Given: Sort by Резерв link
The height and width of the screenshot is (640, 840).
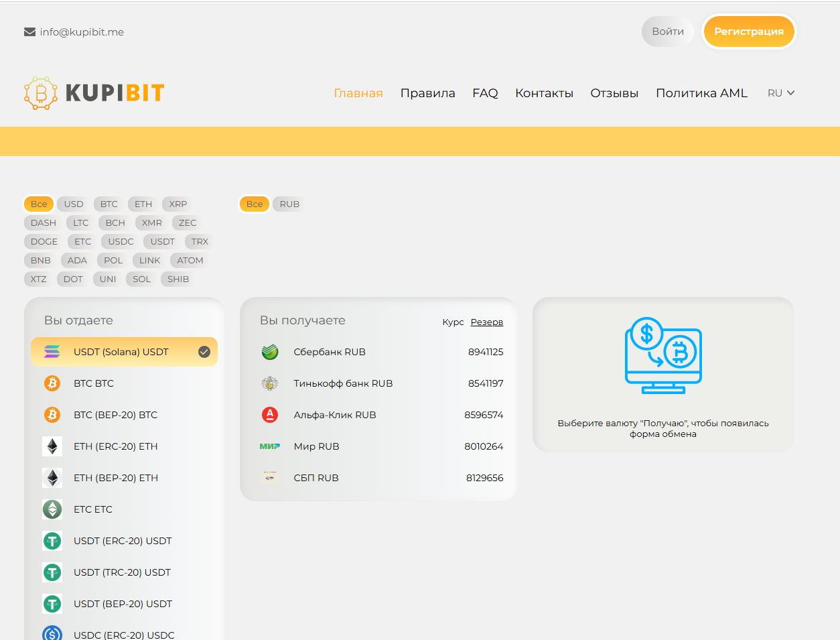Looking at the screenshot, I should (487, 322).
